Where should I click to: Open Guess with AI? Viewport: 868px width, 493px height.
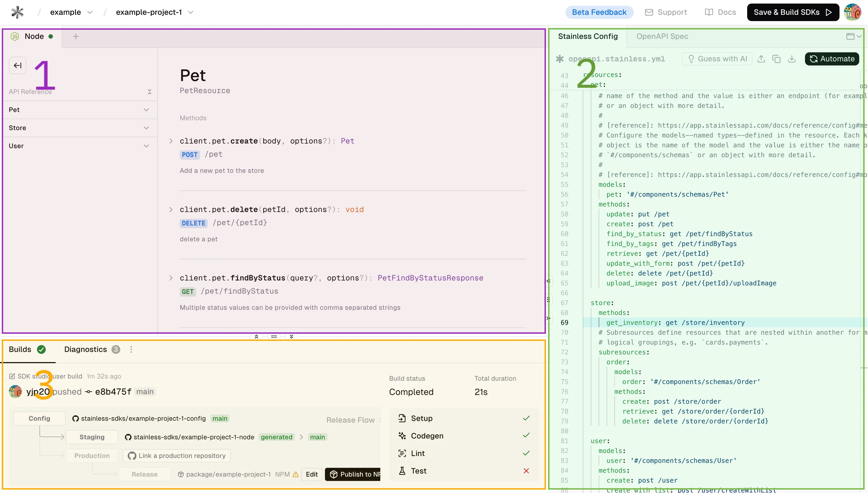tap(717, 59)
